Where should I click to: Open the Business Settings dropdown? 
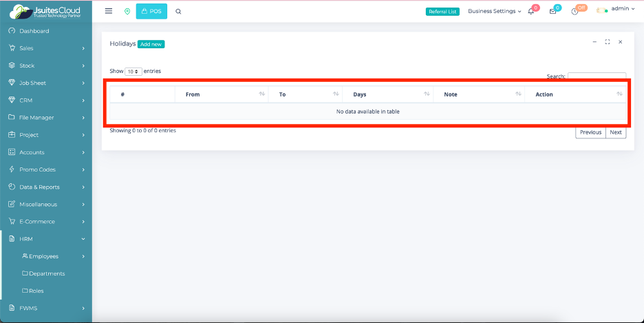pos(494,12)
